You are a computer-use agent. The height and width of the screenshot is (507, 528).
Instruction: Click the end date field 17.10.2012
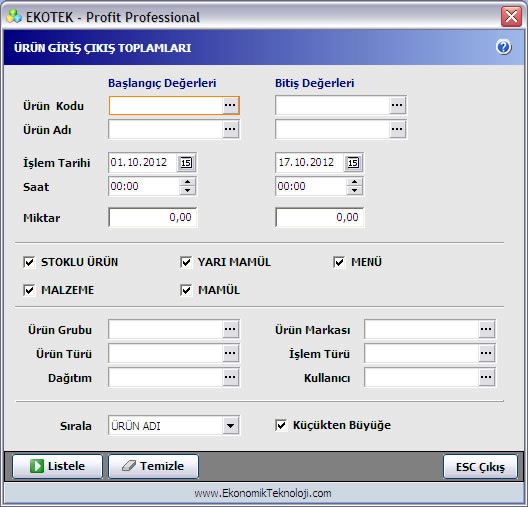click(310, 163)
